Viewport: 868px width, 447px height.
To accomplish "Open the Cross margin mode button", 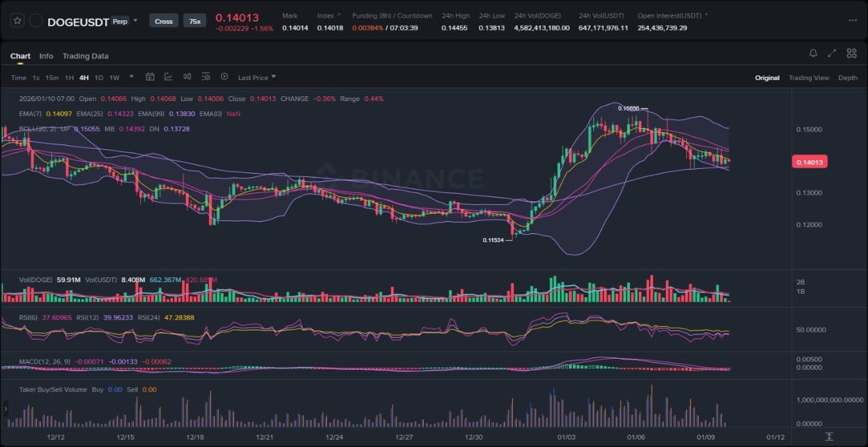I will pyautogui.click(x=163, y=21).
